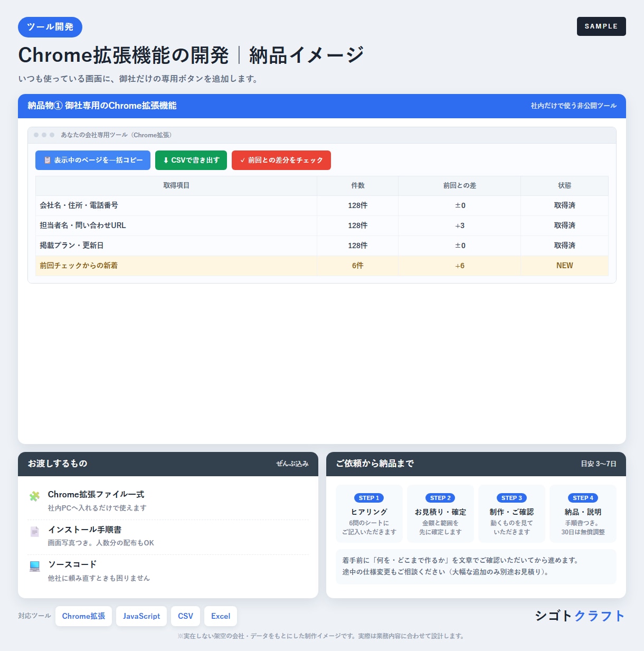The image size is (644, 651).
Task: Click the 対応ツール label
Action: point(34,616)
